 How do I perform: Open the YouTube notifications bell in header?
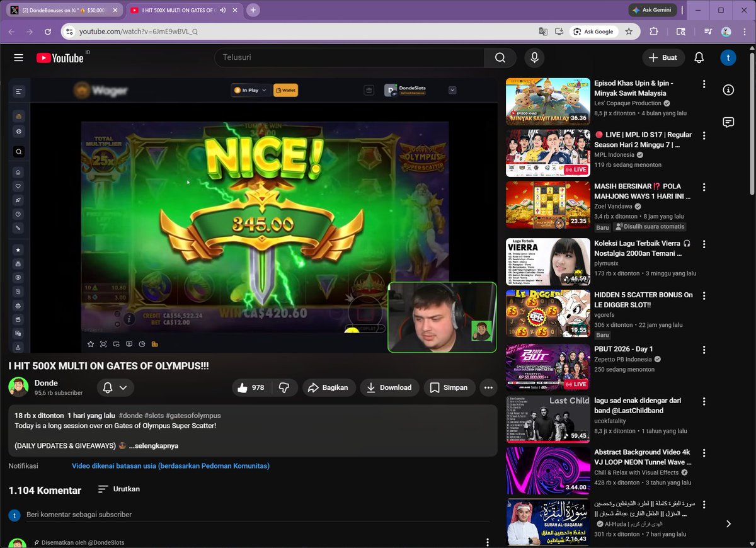click(x=699, y=57)
